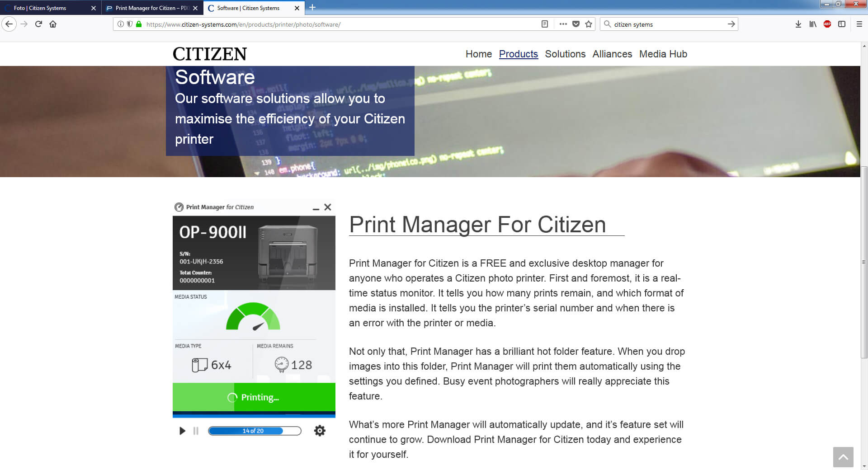868x470 pixels.
Task: Click the page vertical scrollbar thumb
Action: (x=864, y=262)
